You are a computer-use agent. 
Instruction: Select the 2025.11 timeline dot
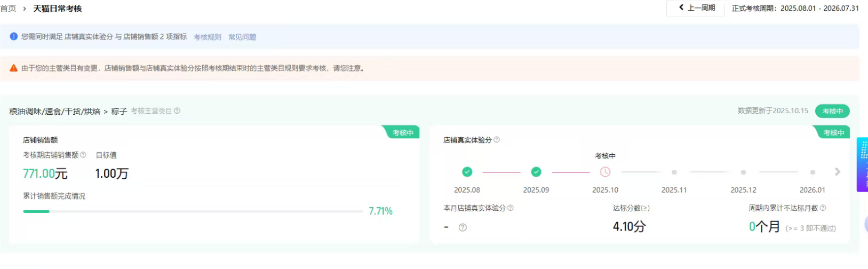[674, 172]
